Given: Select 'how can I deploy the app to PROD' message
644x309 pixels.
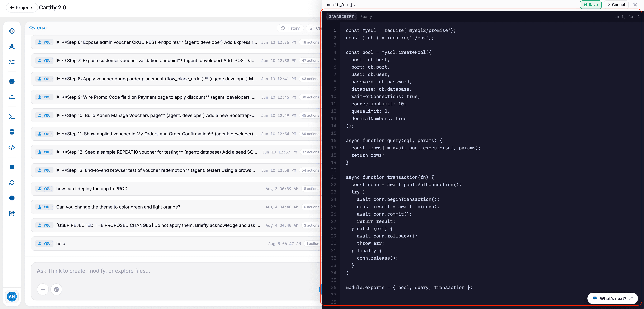Looking at the screenshot, I should pos(176,189).
